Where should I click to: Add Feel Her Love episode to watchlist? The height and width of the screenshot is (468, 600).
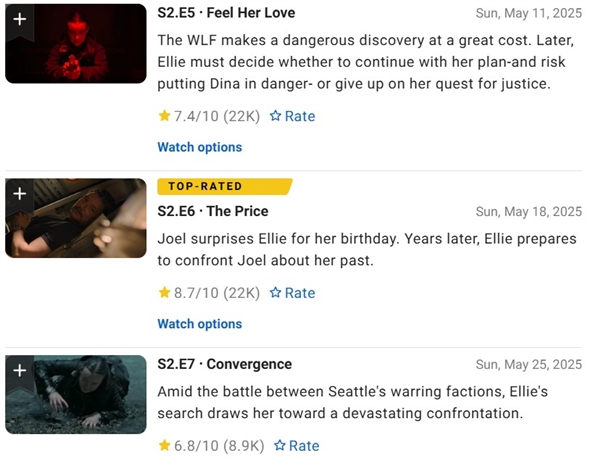(x=19, y=17)
